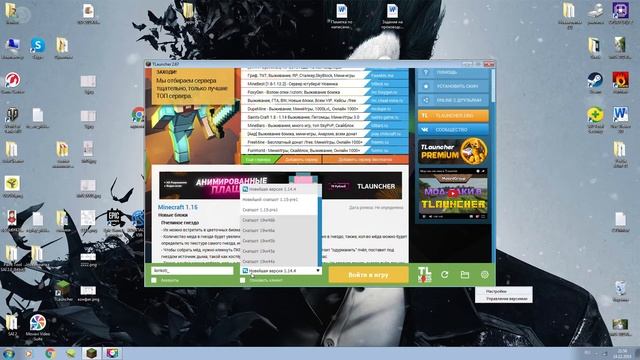Click the Установить скин button
The image size is (640, 360).
453,86
